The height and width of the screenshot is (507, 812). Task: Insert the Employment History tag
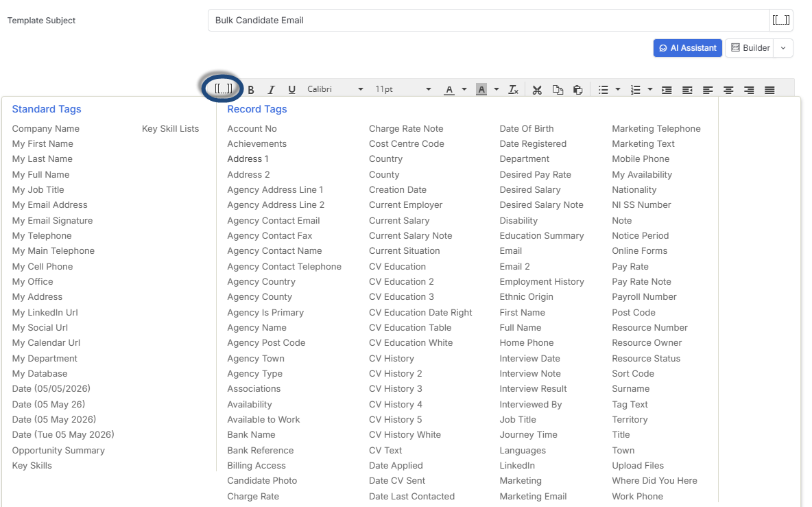[x=542, y=282]
